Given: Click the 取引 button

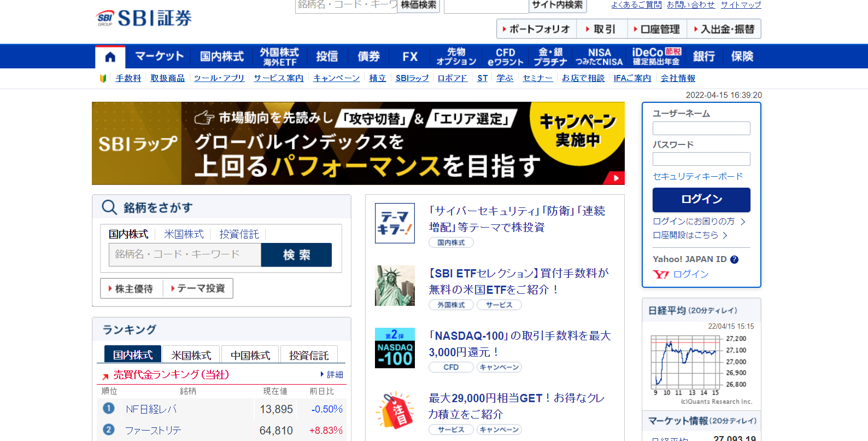Looking at the screenshot, I should click(x=601, y=29).
